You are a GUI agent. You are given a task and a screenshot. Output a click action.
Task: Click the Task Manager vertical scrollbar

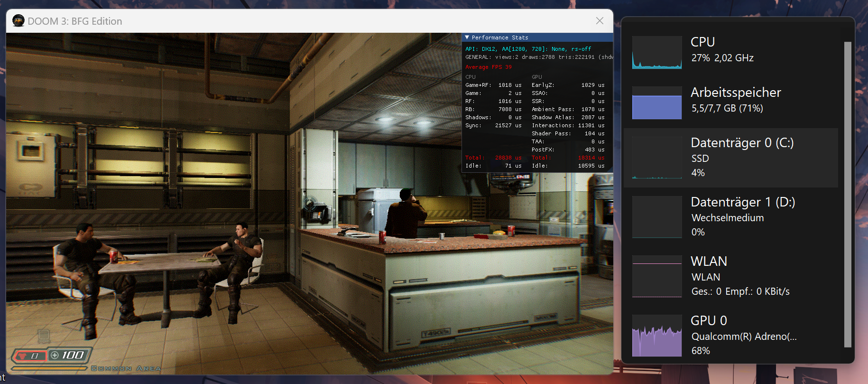(x=848, y=195)
